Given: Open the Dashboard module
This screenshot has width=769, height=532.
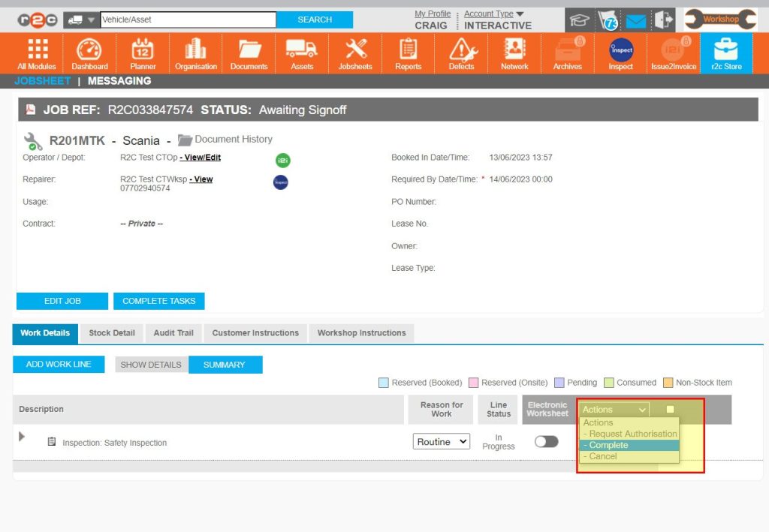Looking at the screenshot, I should 89,53.
